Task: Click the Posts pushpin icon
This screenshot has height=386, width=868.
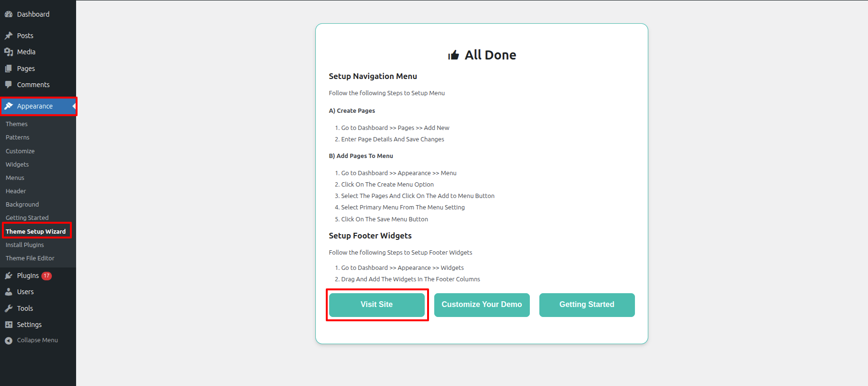Action: [x=9, y=36]
